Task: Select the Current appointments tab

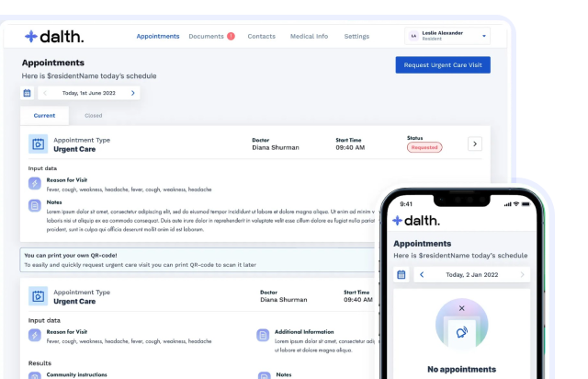Action: 44,116
